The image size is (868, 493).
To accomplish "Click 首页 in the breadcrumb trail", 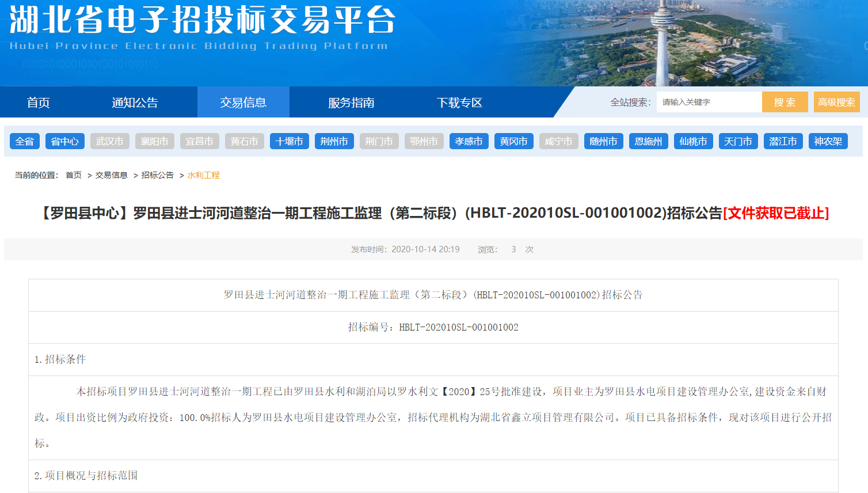I will tap(74, 175).
